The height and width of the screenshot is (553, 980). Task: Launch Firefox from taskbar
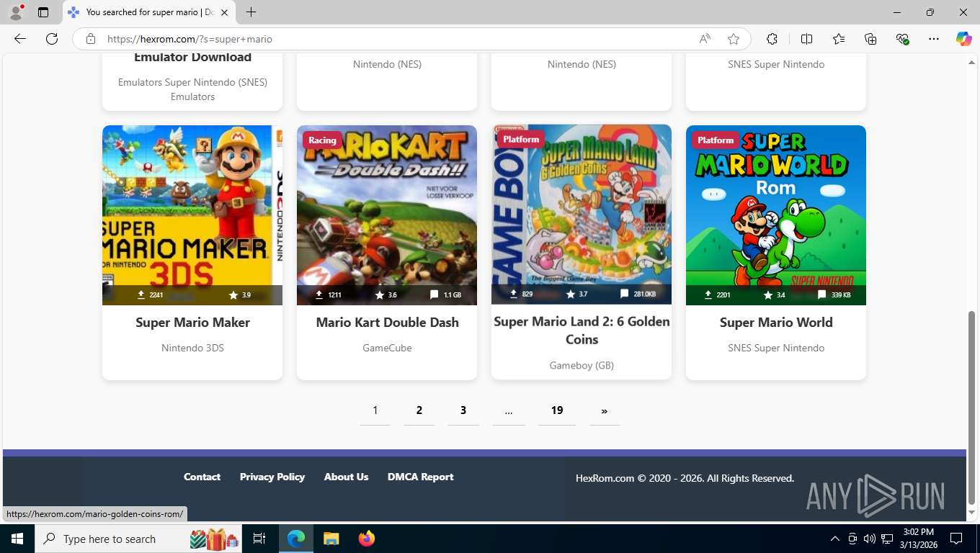click(367, 539)
